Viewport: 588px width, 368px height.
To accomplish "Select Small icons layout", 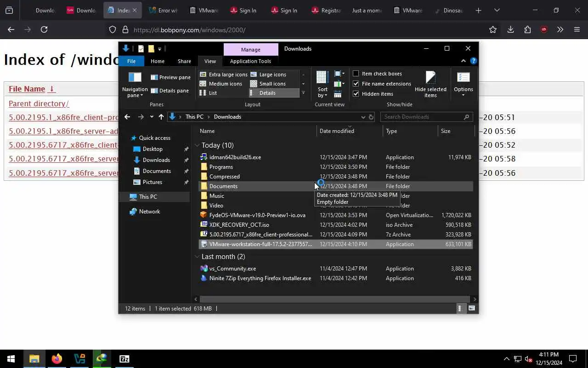I will (x=268, y=84).
